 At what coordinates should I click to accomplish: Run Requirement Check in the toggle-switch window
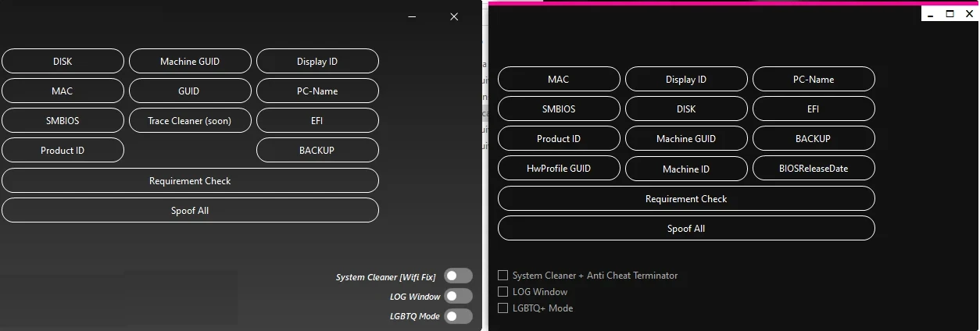[190, 181]
